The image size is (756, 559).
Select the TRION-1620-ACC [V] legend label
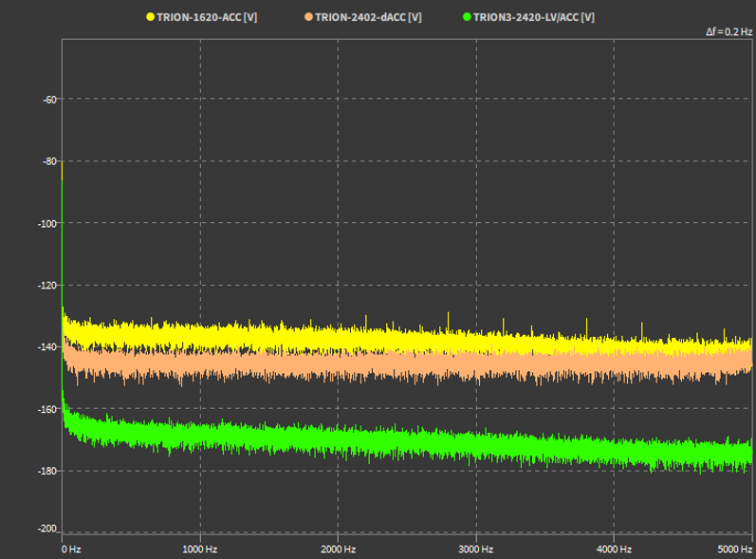pyautogui.click(x=206, y=17)
